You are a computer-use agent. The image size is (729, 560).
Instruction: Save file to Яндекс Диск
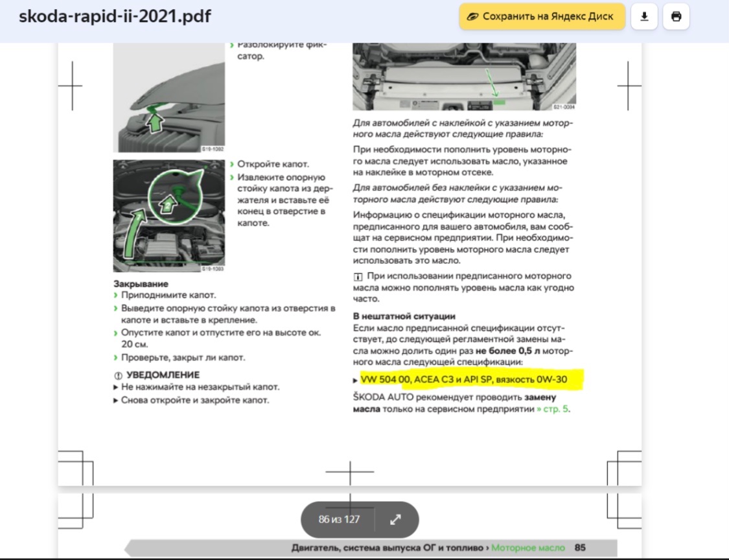point(542,16)
